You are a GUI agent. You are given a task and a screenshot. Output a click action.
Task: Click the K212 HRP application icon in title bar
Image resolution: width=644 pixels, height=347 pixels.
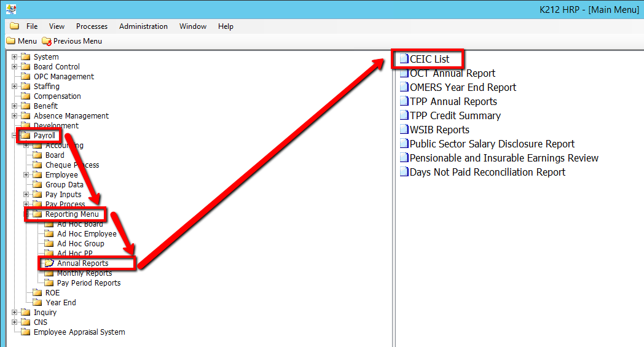tap(10, 9)
